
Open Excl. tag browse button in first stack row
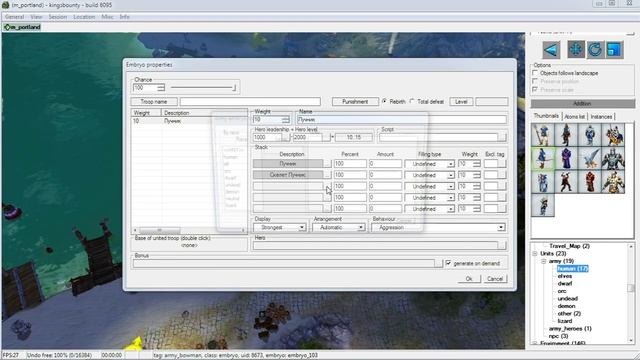[502, 164]
